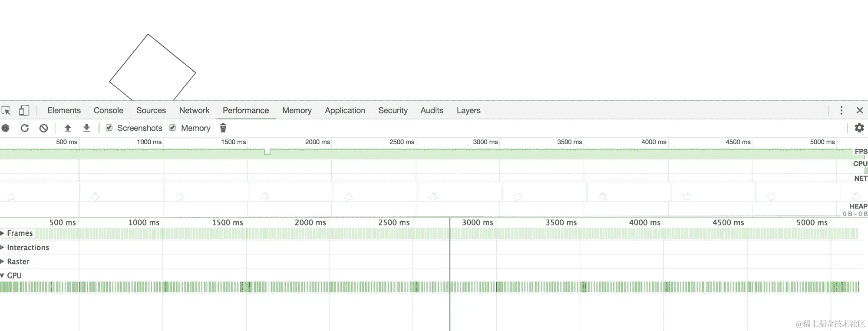The height and width of the screenshot is (331, 868).
Task: Close DevTools with the X button
Action: 860,110
